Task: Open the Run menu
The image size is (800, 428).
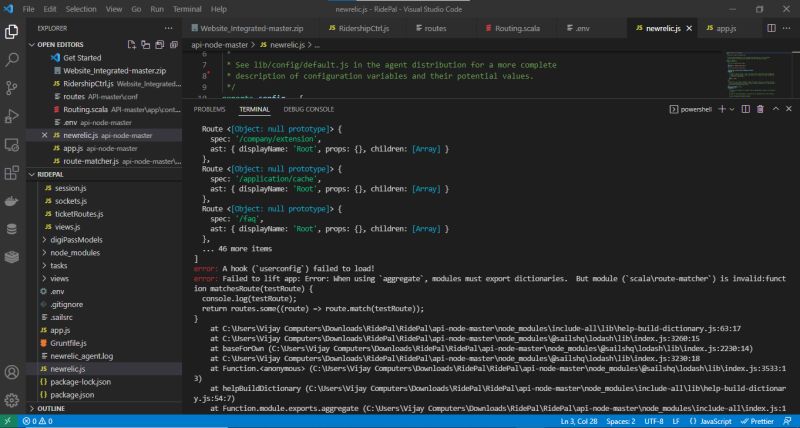Action: [157, 9]
